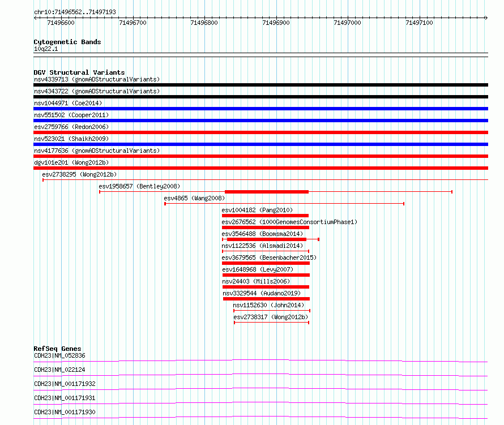Image resolution: width=504 pixels, height=425 pixels.
Task: Open transcript CDH23|NM_001171932
Action: pyautogui.click(x=65, y=384)
